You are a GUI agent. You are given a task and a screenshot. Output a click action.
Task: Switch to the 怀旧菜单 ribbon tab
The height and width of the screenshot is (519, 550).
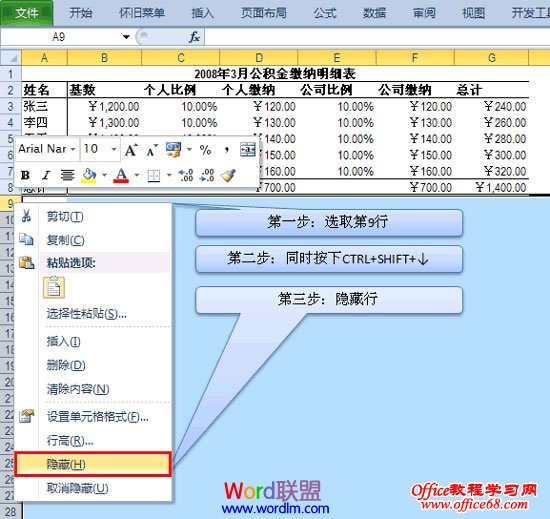[142, 13]
